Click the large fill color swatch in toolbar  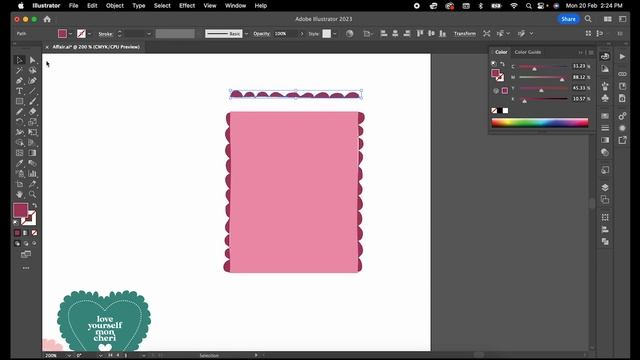click(x=20, y=210)
